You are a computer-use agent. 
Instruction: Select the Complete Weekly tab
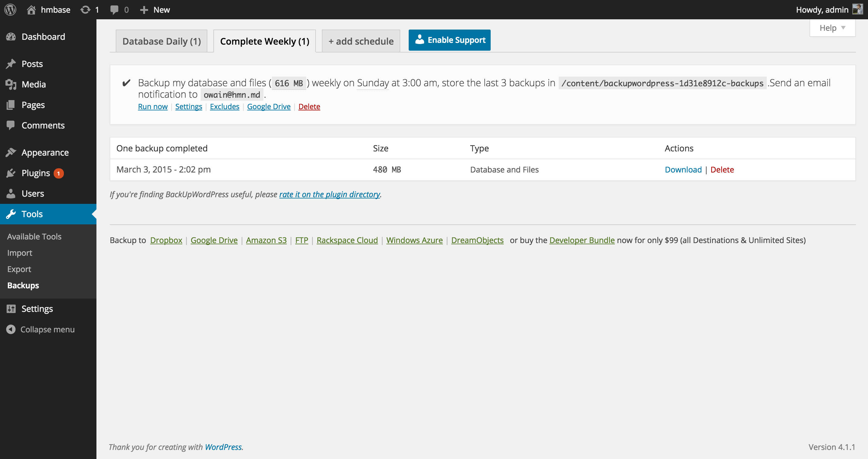pyautogui.click(x=265, y=40)
